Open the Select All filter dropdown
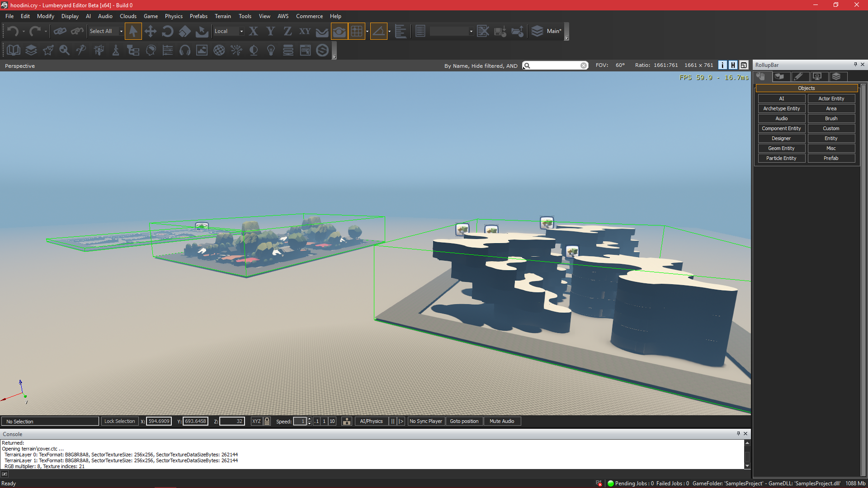Viewport: 868px width, 488px height. [x=121, y=31]
